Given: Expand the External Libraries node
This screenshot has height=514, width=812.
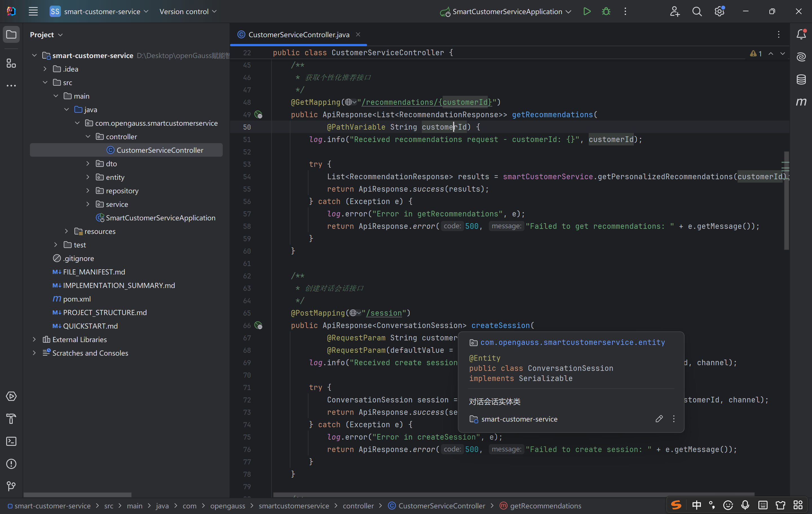Looking at the screenshot, I should tap(34, 339).
